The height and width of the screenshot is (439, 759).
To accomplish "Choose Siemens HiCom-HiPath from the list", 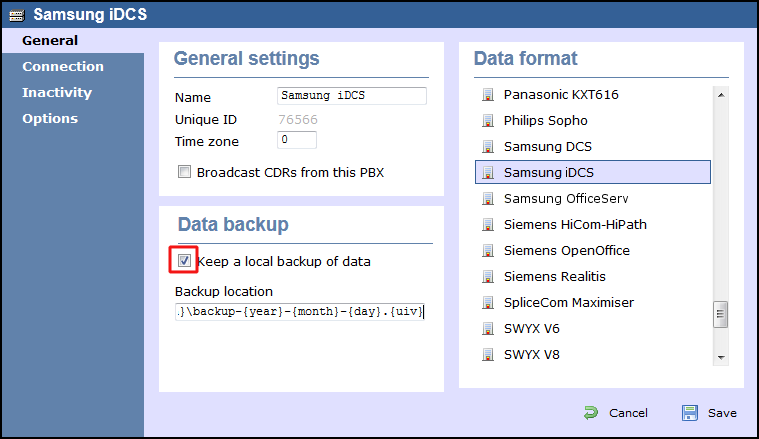I will (x=593, y=225).
